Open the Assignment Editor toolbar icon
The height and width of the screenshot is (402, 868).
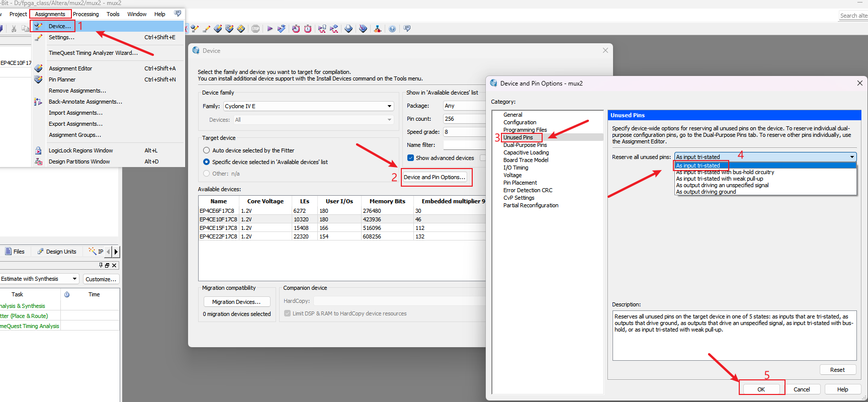[x=218, y=29]
